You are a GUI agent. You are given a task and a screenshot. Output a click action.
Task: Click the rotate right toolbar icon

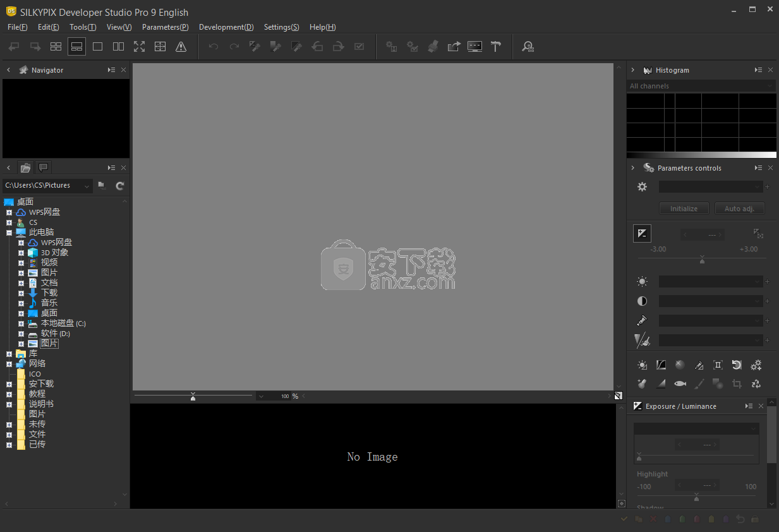pos(339,46)
